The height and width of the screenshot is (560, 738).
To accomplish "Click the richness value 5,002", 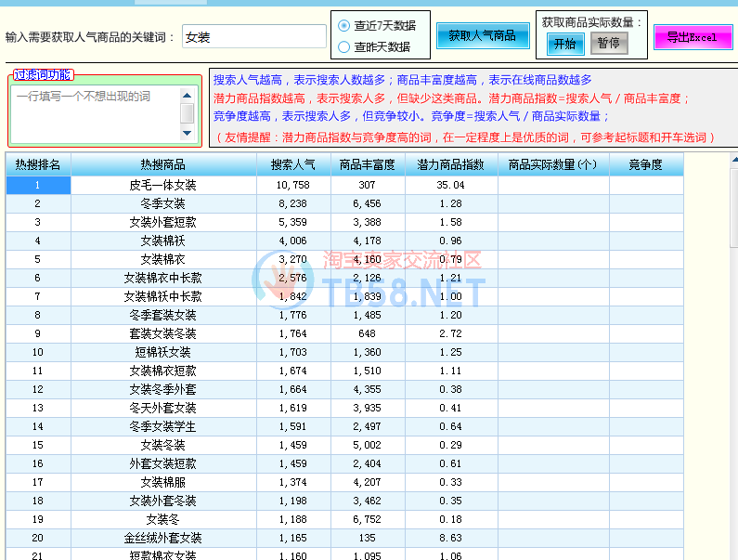I will tap(368, 445).
